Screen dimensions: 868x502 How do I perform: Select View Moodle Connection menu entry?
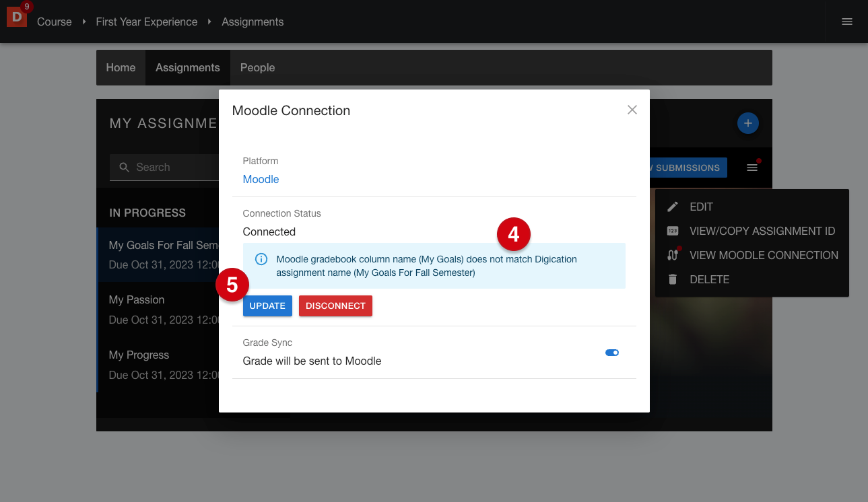tap(752, 255)
